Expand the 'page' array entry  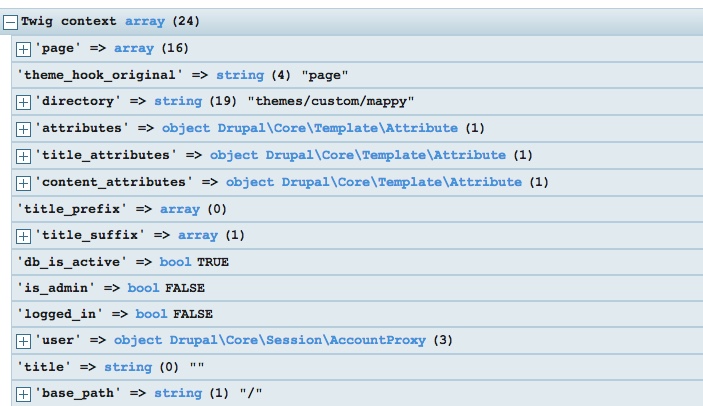pos(23,49)
